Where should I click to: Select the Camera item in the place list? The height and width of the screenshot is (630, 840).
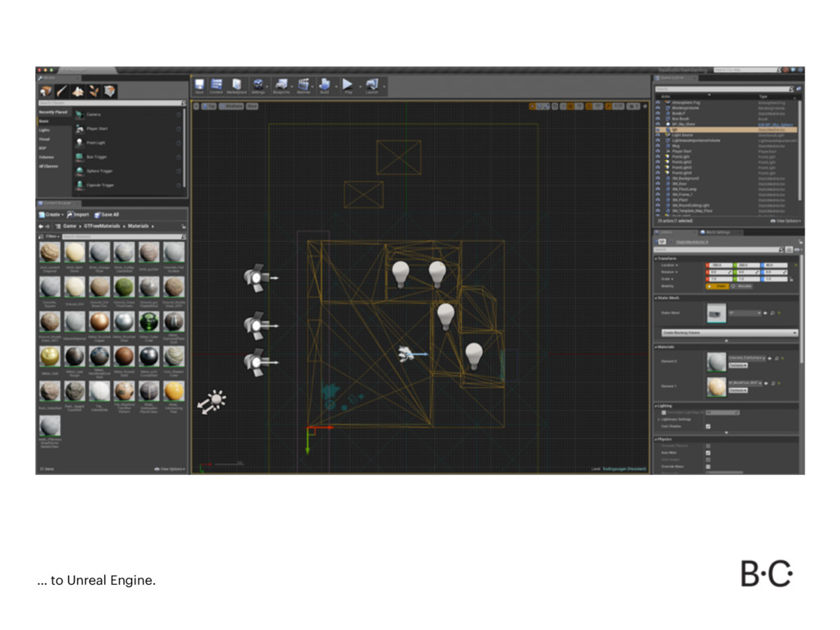pos(127,115)
